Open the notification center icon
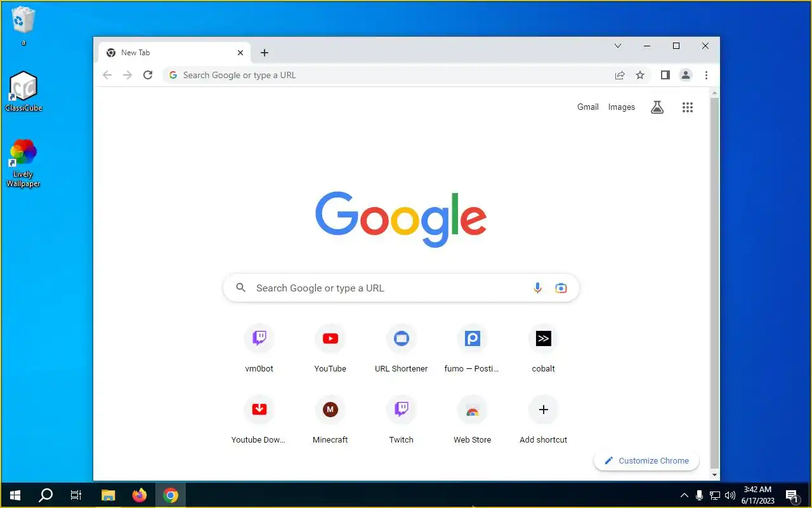This screenshot has height=508, width=812. coord(792,495)
